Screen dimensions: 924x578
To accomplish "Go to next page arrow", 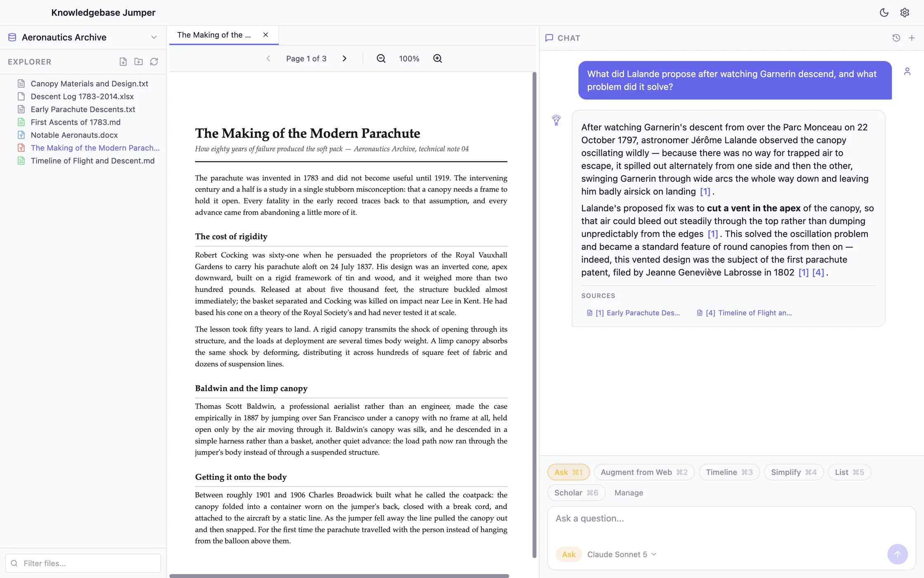I will pos(344,58).
